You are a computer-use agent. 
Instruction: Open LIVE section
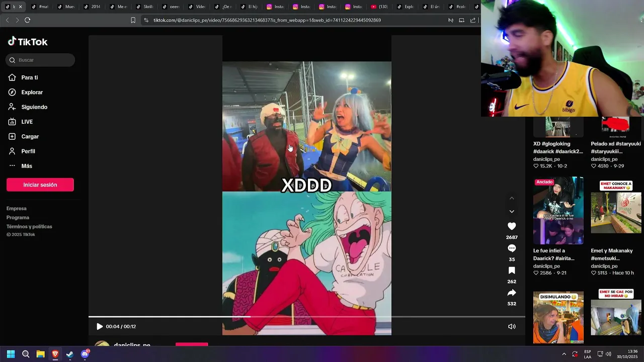[x=27, y=122]
